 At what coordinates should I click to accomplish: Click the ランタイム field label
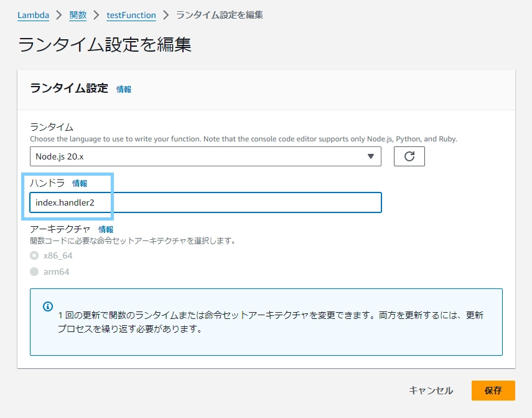pos(52,127)
